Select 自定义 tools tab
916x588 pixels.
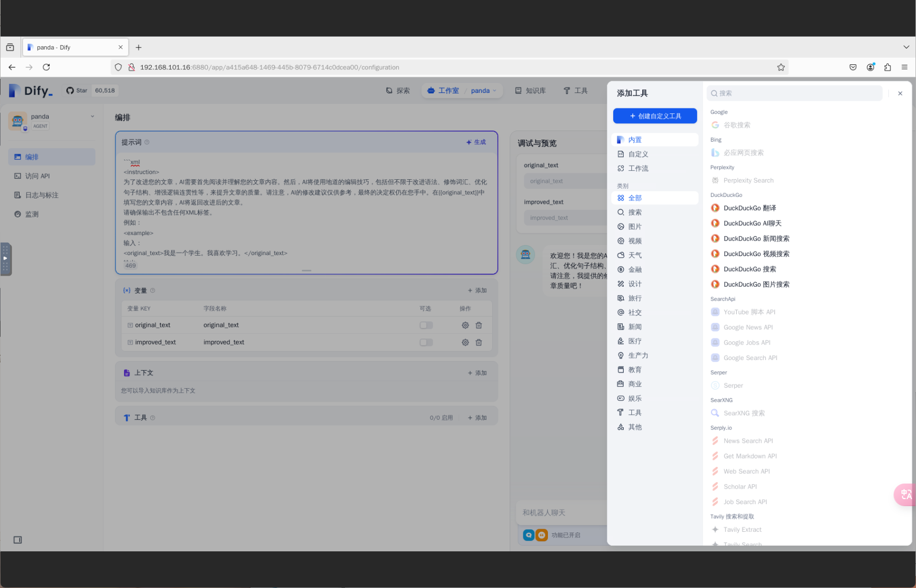click(x=655, y=154)
